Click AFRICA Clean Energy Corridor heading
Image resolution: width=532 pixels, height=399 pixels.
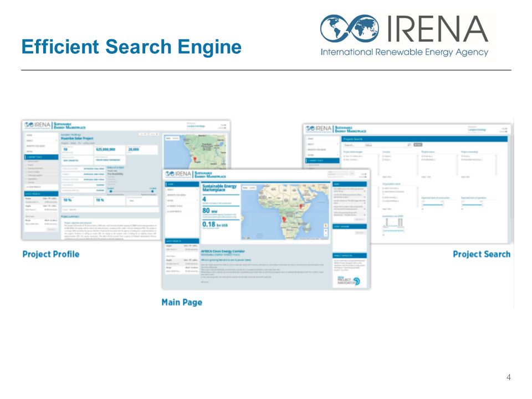223,251
